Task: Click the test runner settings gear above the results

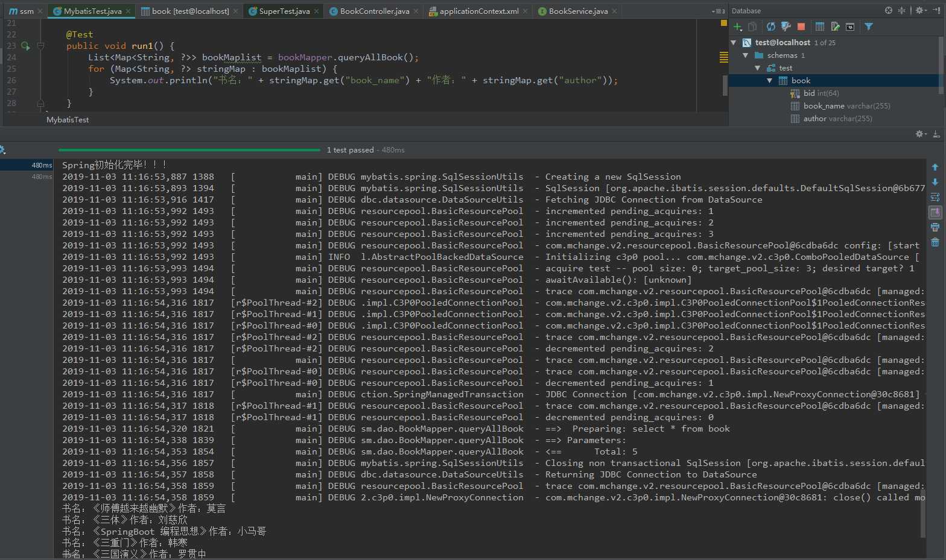Action: tap(2, 149)
